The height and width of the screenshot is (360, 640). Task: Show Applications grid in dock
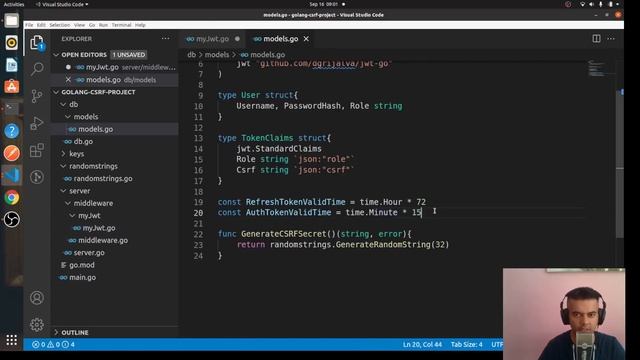pos(11,340)
